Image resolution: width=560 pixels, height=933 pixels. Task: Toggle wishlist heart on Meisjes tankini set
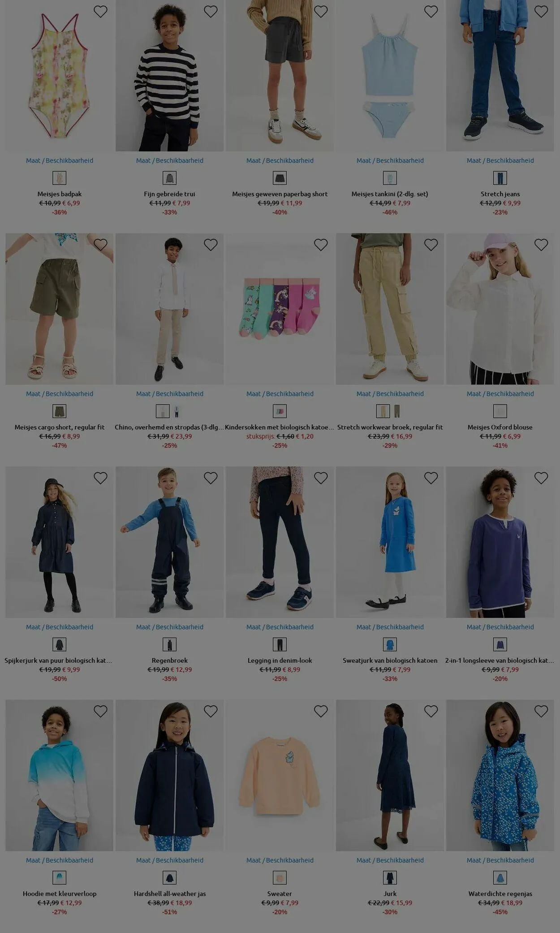pyautogui.click(x=431, y=12)
